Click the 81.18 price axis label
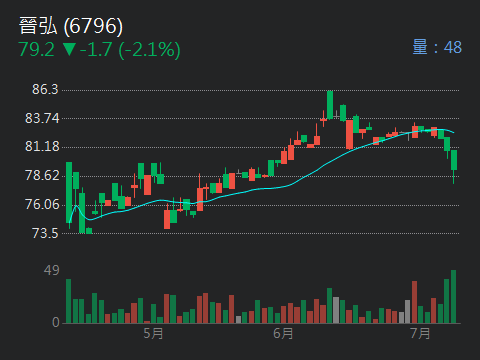The height and width of the screenshot is (360, 480). pyautogui.click(x=42, y=147)
